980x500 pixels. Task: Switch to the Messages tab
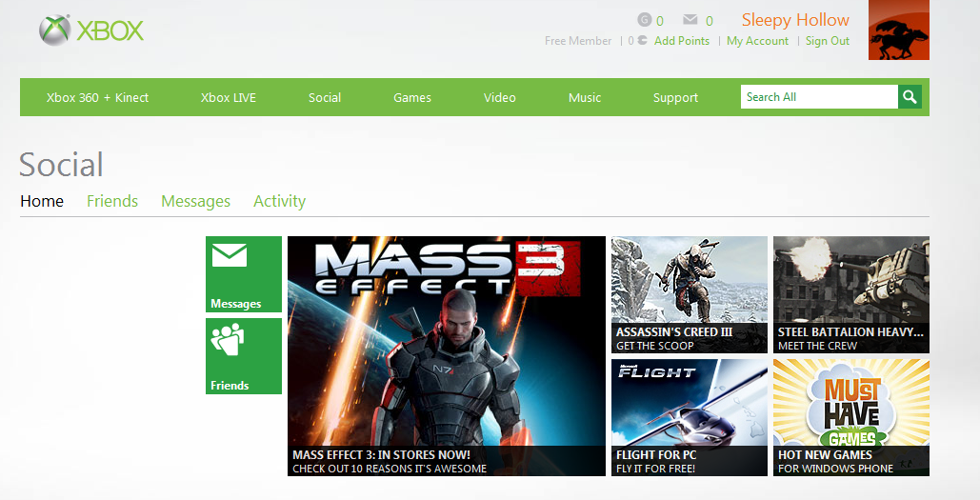pos(195,201)
